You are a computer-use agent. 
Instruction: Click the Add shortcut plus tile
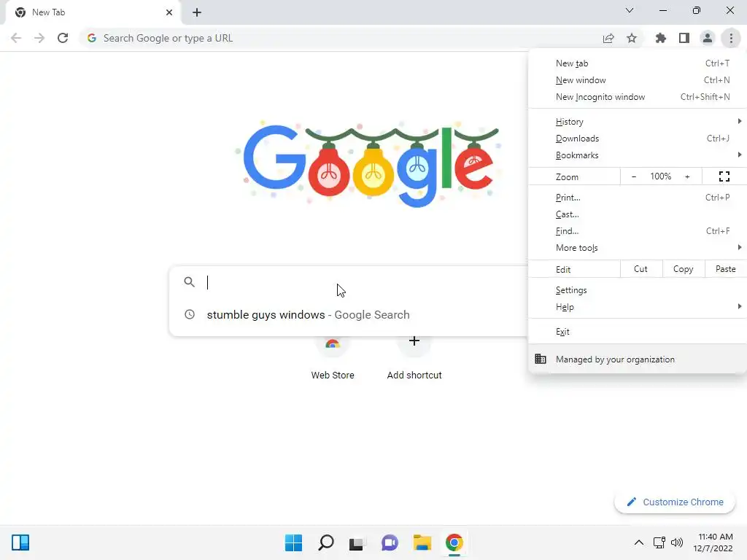tap(414, 359)
